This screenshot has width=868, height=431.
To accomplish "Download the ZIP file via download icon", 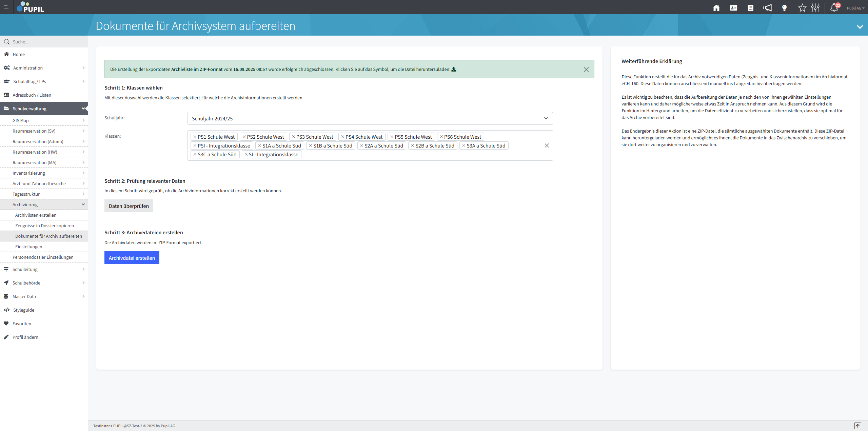I will 454,69.
